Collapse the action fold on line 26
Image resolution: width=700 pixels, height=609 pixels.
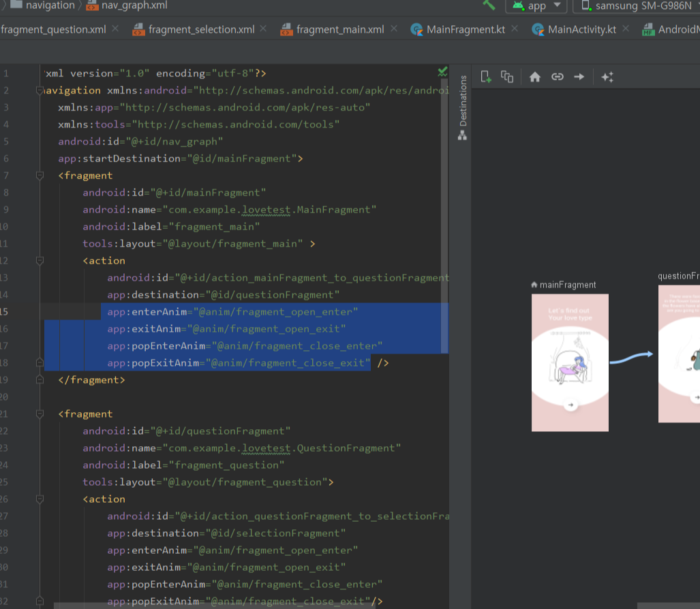click(40, 499)
